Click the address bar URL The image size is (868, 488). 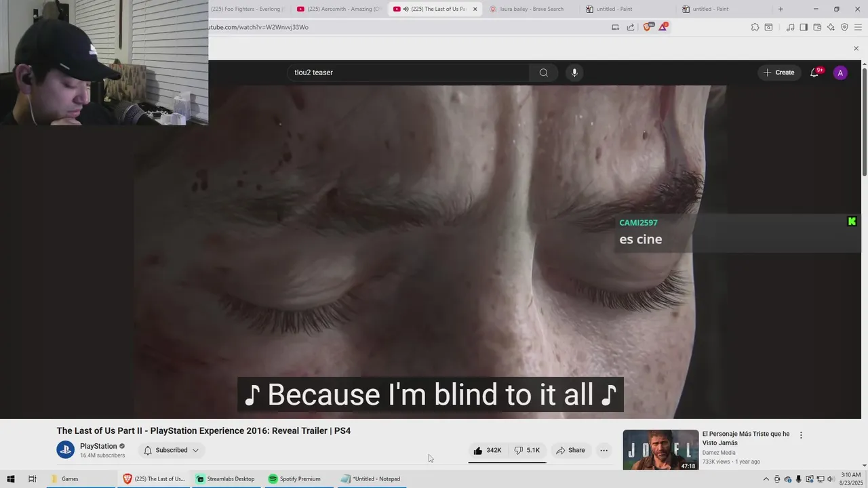point(258,27)
